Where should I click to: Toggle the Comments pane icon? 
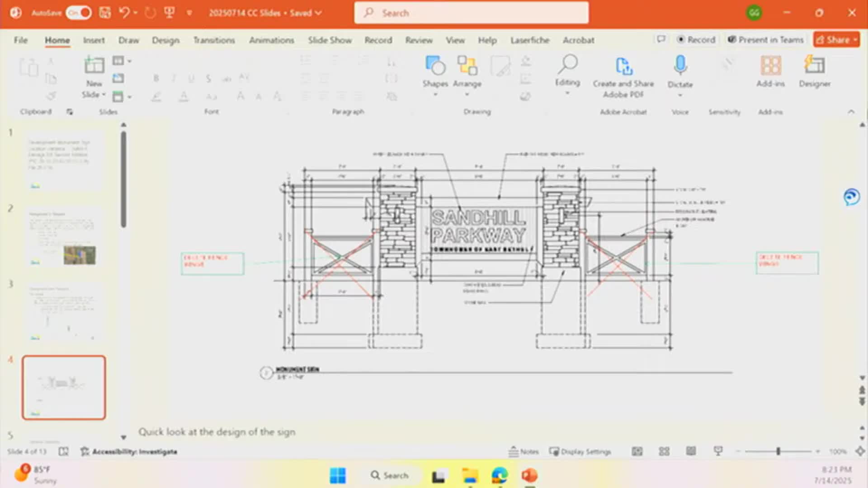coord(661,39)
